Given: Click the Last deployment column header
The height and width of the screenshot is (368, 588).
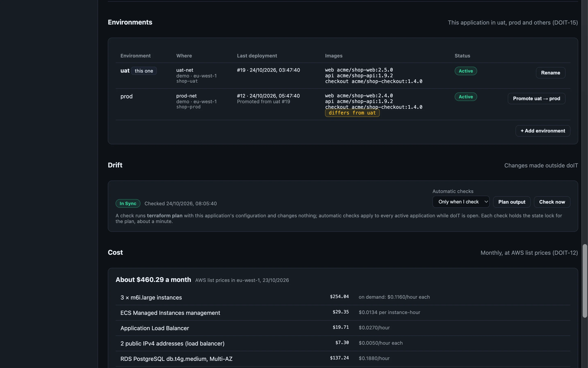Looking at the screenshot, I should (257, 56).
